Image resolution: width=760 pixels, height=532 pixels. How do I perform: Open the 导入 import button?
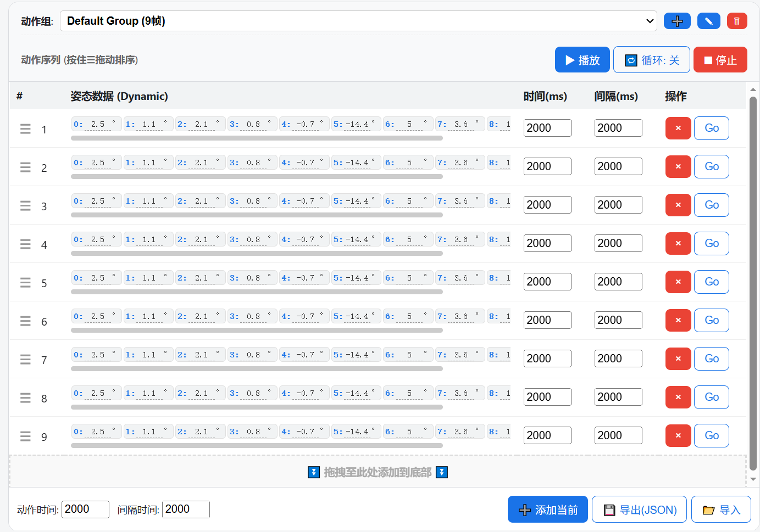click(x=721, y=509)
